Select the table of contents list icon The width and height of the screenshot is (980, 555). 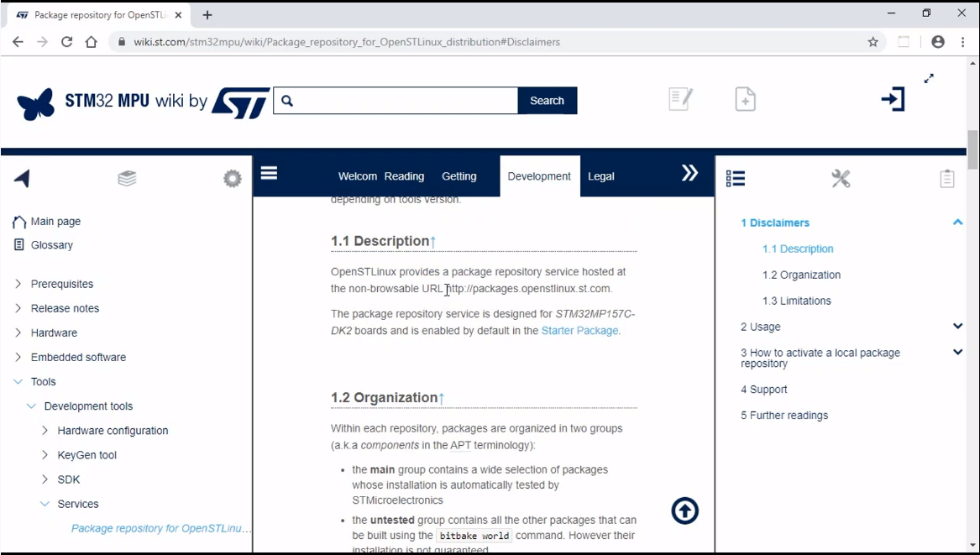tap(736, 178)
